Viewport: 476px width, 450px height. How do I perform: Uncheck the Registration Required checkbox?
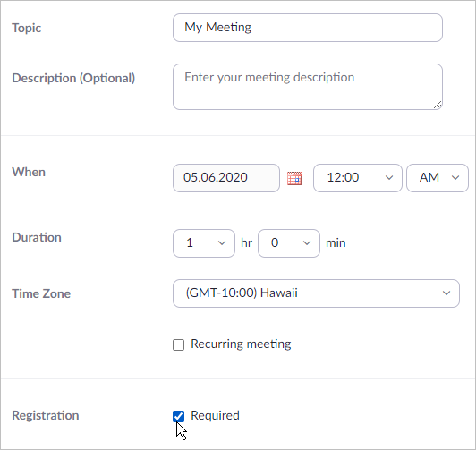(179, 416)
